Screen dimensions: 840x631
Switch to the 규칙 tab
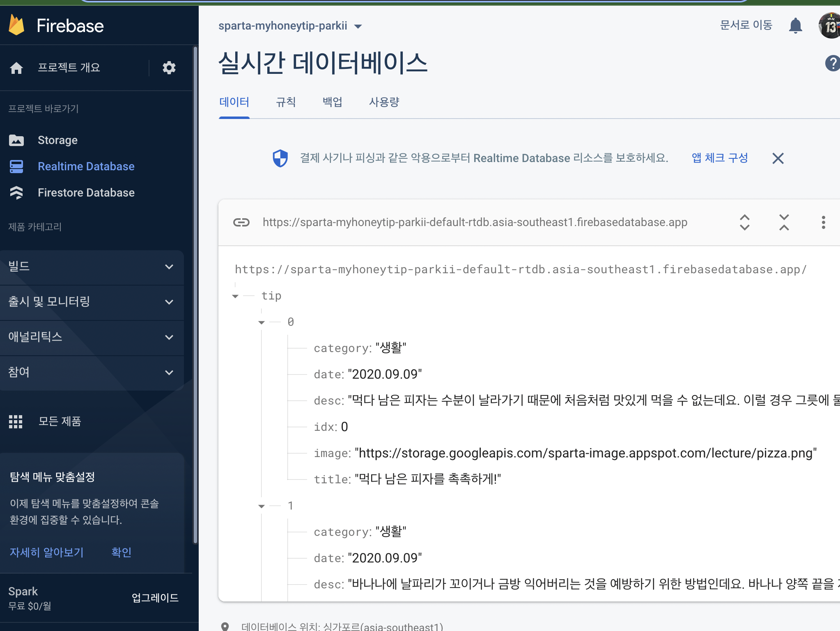click(286, 102)
